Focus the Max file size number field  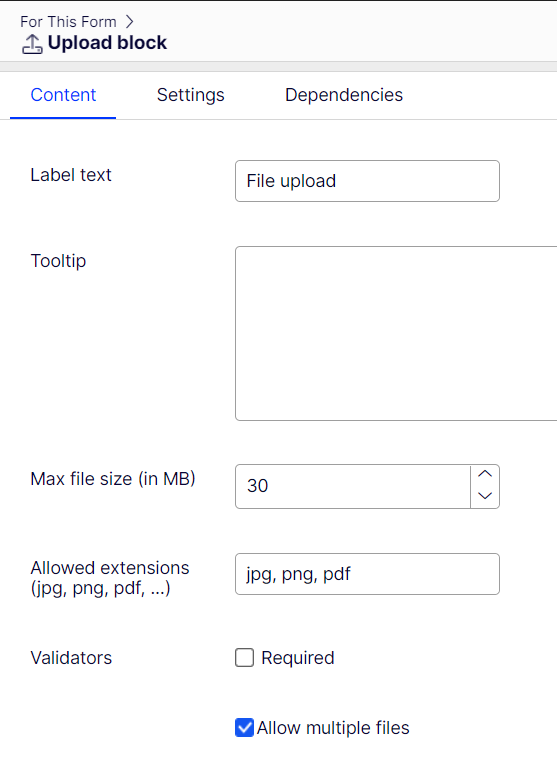[353, 486]
